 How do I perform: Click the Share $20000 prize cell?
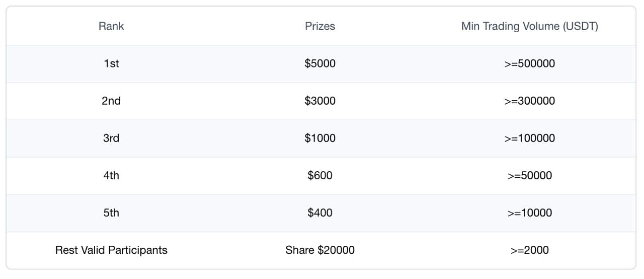[320, 250]
